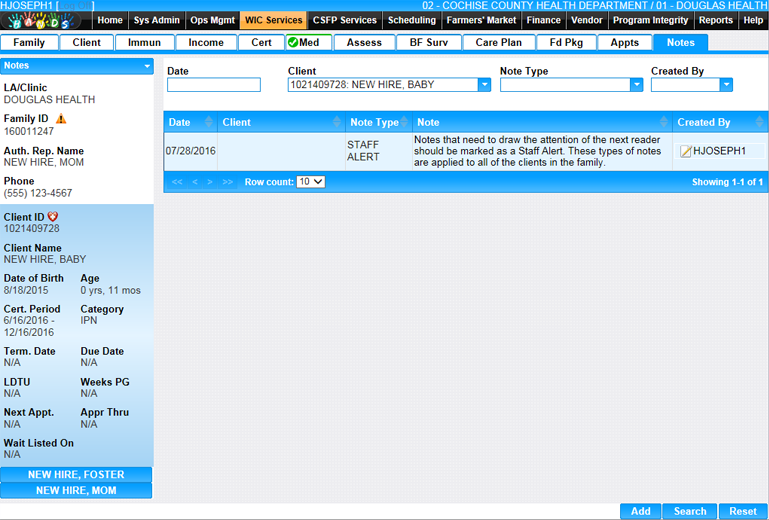Image resolution: width=769 pixels, height=520 pixels.
Task: Sort by the Note Type column arrows
Action: [x=404, y=122]
